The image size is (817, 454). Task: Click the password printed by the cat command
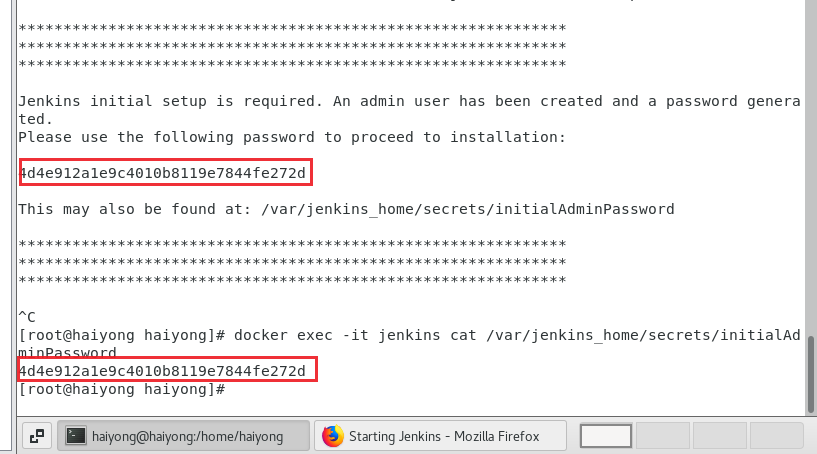coord(162,371)
